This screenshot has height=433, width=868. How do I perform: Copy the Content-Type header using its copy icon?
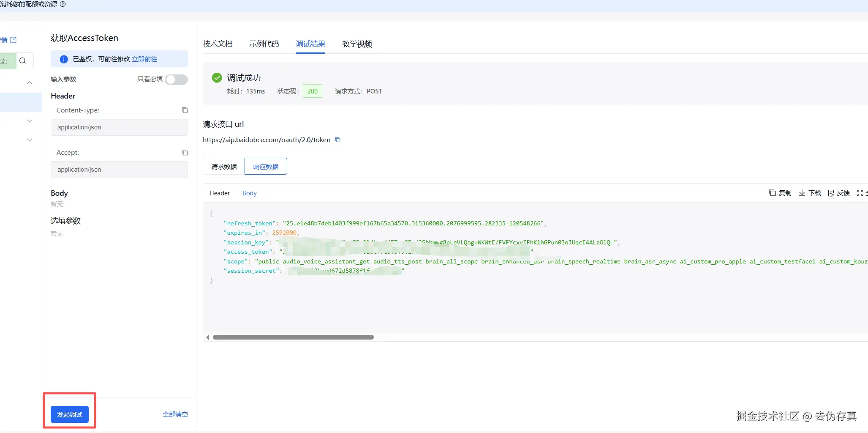pos(185,110)
